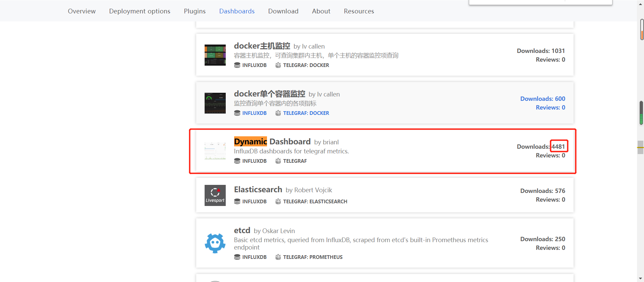The width and height of the screenshot is (644, 282).
Task: Click InfluxDB icon in Elasticsearch row
Action: pyautogui.click(x=237, y=201)
